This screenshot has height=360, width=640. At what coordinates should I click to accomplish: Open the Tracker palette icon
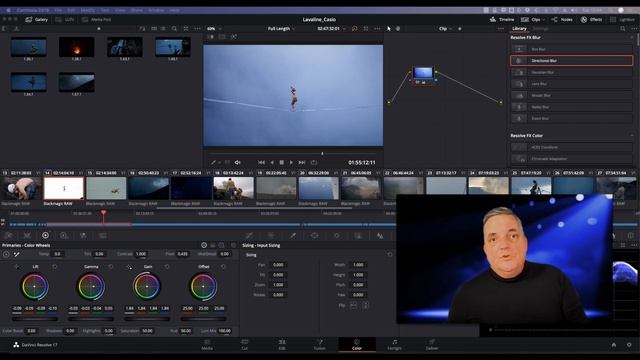coord(336,236)
